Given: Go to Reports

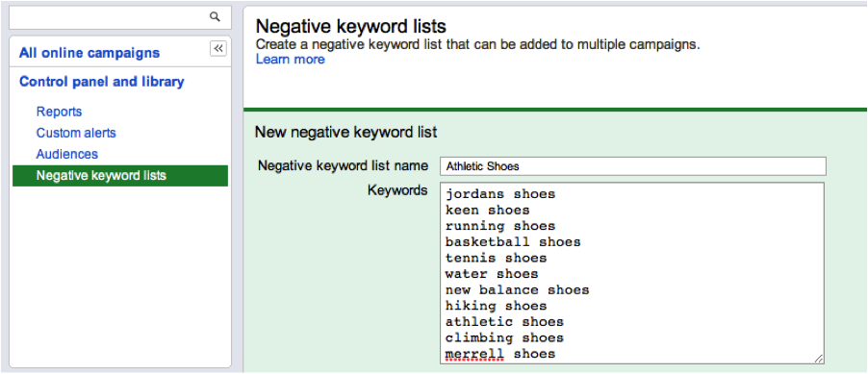Looking at the screenshot, I should pyautogui.click(x=60, y=112).
